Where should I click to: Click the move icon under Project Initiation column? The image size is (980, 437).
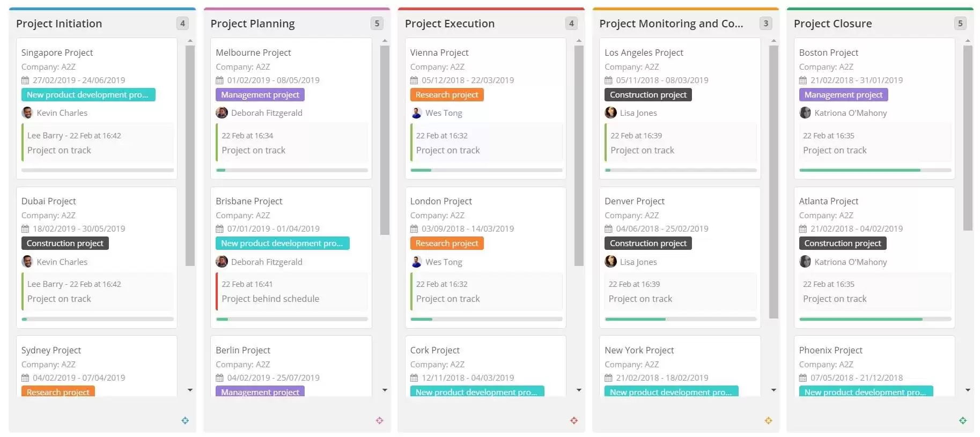pos(185,420)
